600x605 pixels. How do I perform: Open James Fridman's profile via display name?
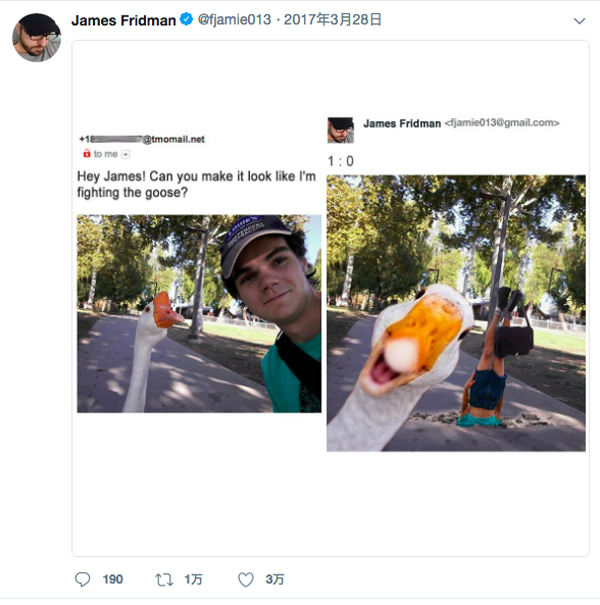[123, 20]
